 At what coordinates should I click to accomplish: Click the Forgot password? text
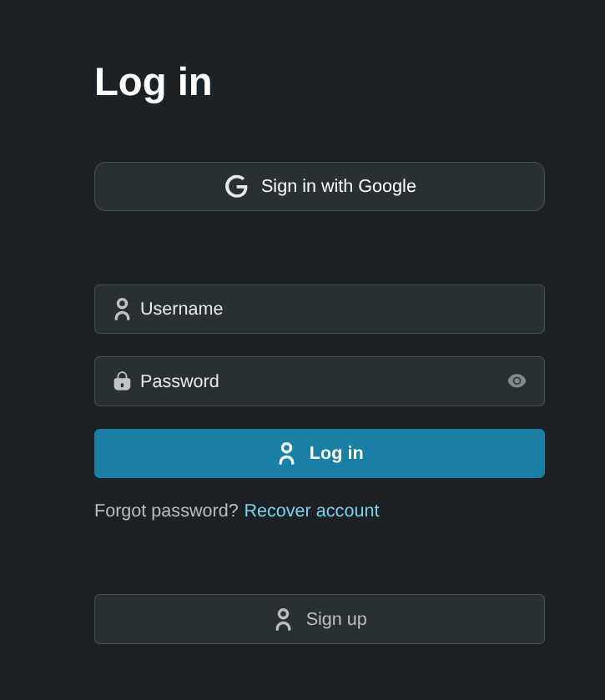tap(166, 511)
